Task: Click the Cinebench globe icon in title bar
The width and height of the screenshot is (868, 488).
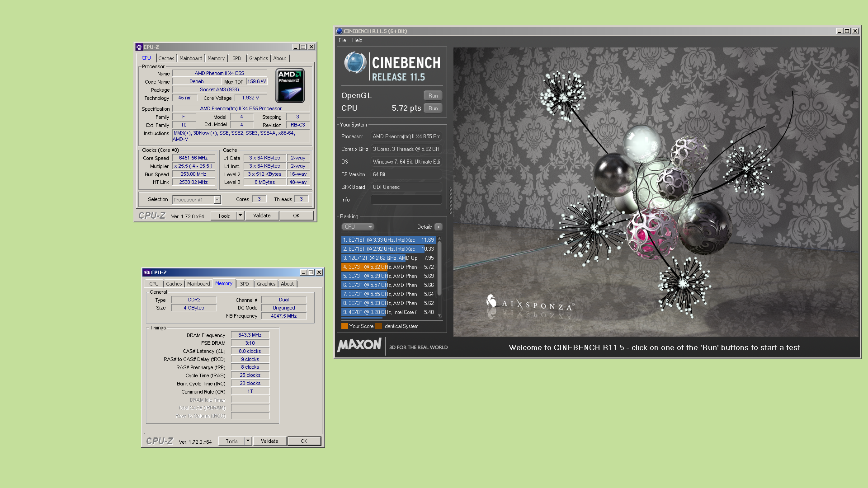Action: pyautogui.click(x=340, y=31)
